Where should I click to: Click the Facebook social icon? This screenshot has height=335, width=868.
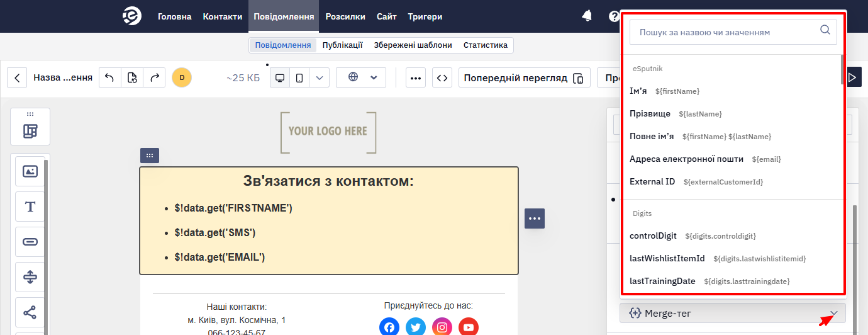[389, 327]
